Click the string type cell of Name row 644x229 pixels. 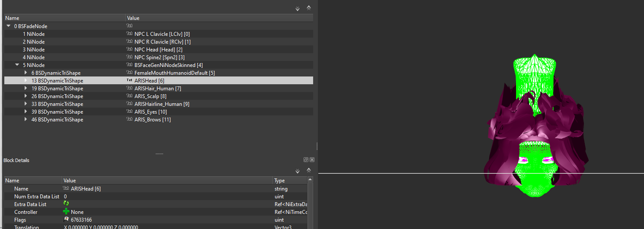pos(281,188)
